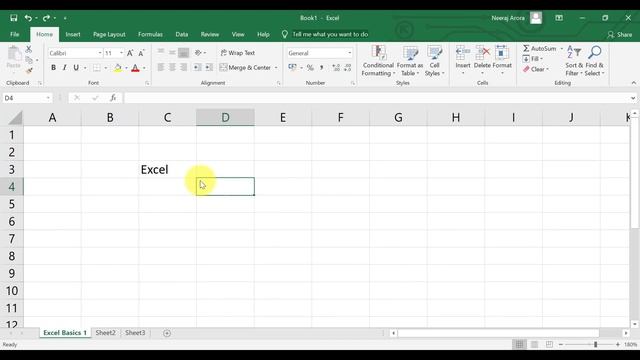The image size is (640, 360).
Task: Open Sort & Filter menu
Action: point(574,61)
